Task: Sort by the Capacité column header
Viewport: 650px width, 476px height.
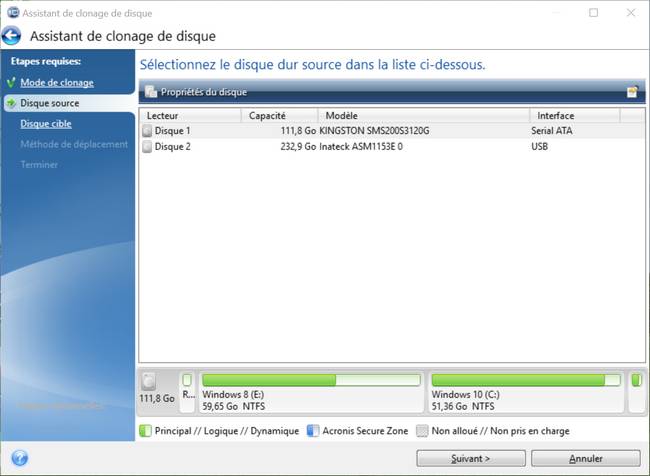Action: [x=279, y=116]
